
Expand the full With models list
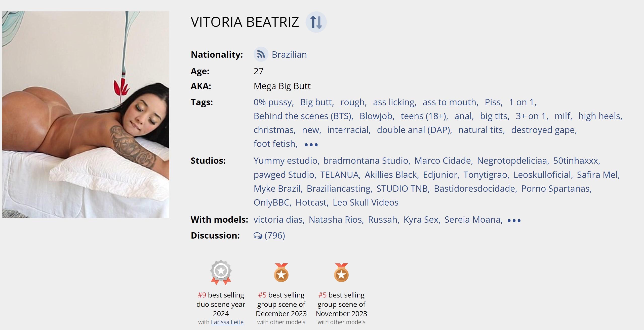pos(514,220)
